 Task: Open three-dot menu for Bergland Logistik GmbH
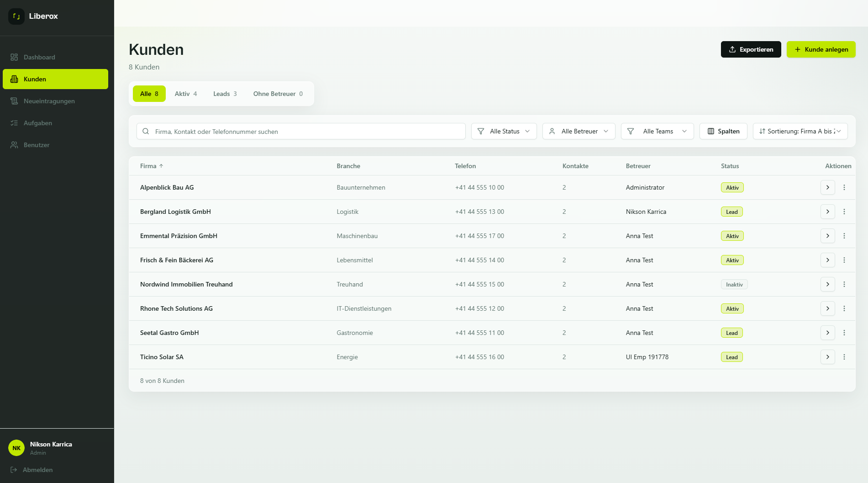coord(844,212)
